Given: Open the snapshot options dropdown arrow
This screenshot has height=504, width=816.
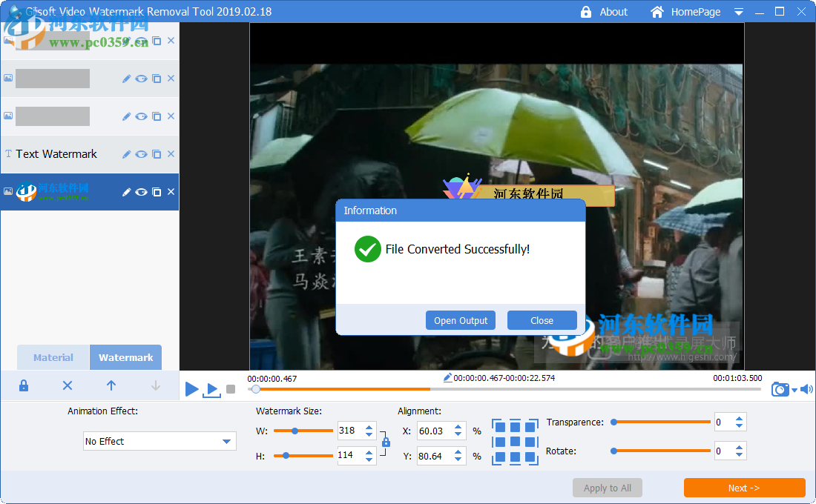Looking at the screenshot, I should [793, 391].
